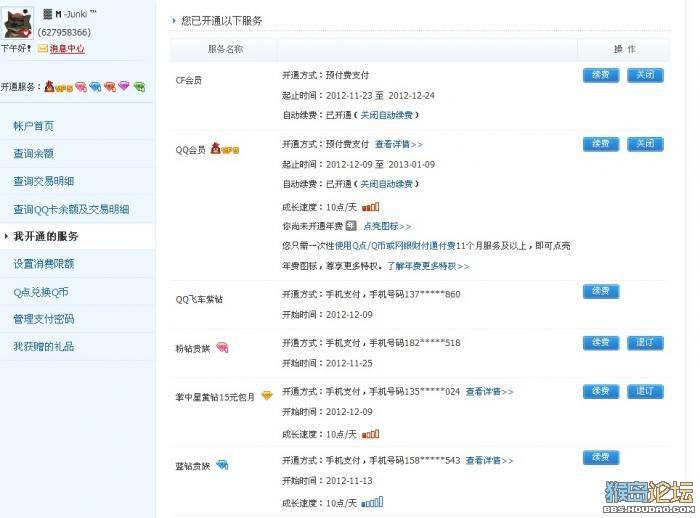Open 我获赠的礼品 in sidebar
700x518 pixels.
point(44,347)
